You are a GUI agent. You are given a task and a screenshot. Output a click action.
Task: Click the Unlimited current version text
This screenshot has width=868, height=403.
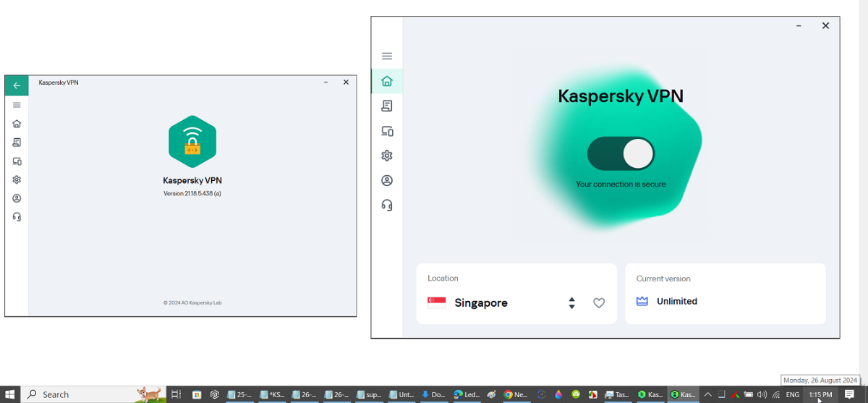(677, 302)
